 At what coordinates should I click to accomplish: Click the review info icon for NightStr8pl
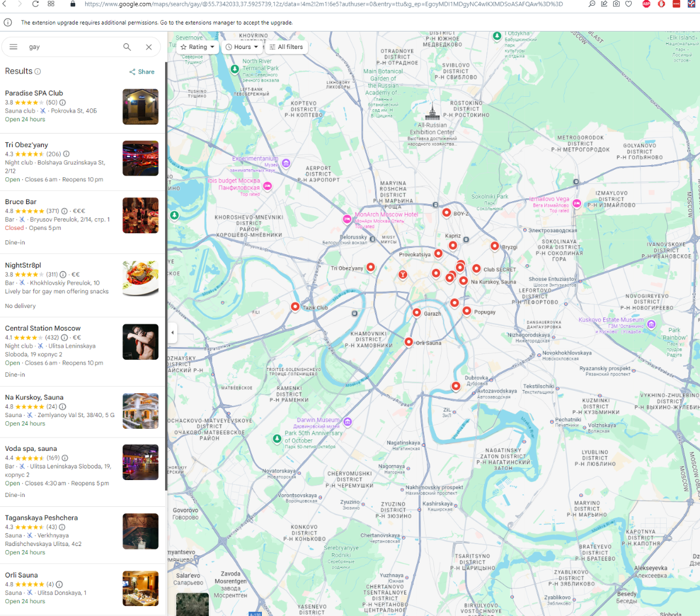(63, 274)
